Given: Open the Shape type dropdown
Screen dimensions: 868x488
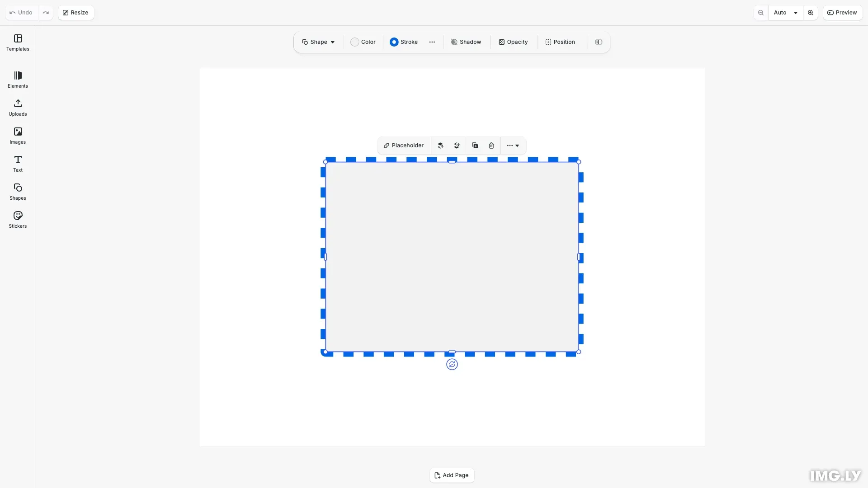Looking at the screenshot, I should tap(318, 42).
